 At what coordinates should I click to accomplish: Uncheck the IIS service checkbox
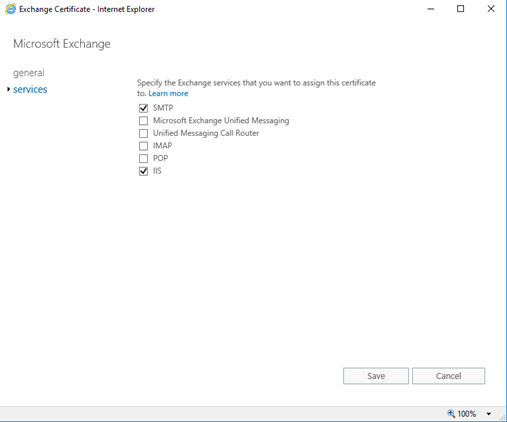pyautogui.click(x=143, y=171)
